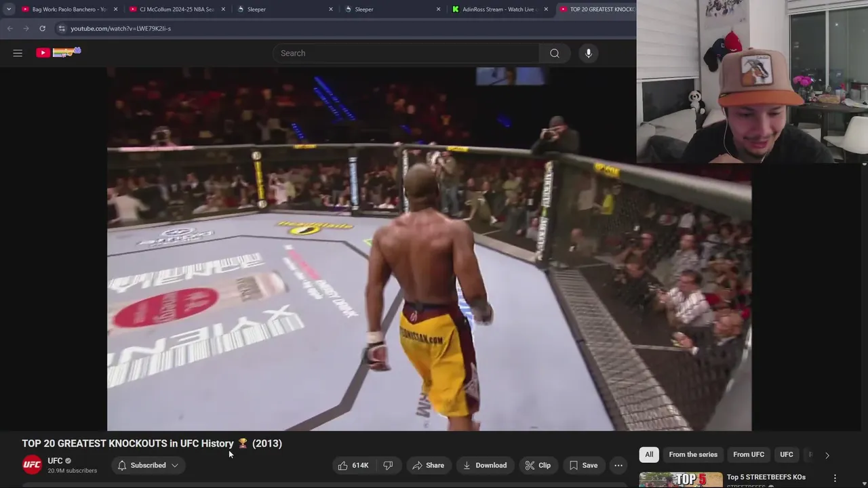The height and width of the screenshot is (488, 868).
Task: Start voice search with microphone icon
Action: 589,53
